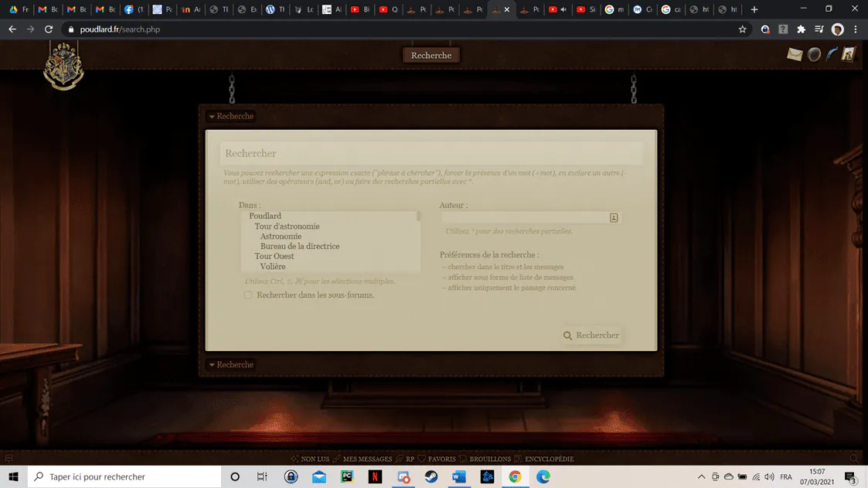Click the Recherche sign at page top
This screenshot has height=488, width=868.
431,56
